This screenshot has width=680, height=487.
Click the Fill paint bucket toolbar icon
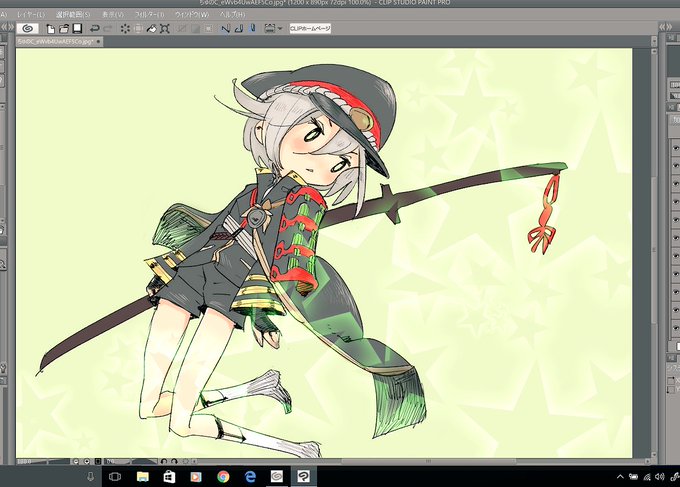click(151, 29)
